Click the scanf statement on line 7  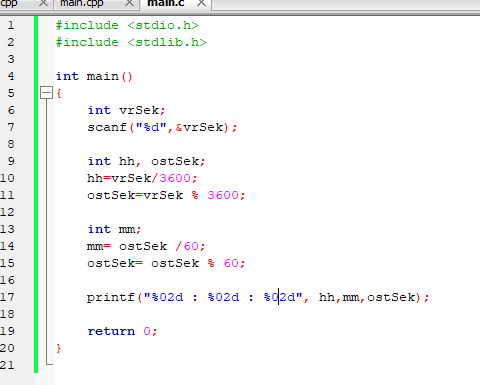162,127
